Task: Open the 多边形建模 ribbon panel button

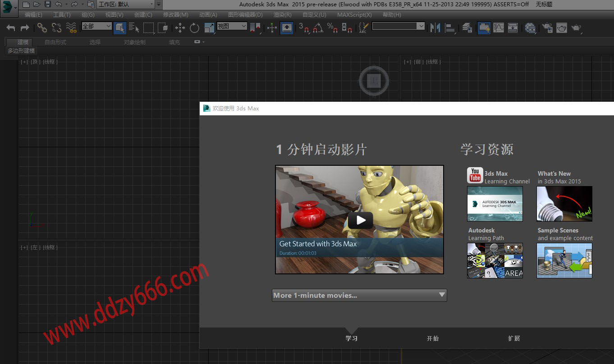Action: tap(21, 51)
